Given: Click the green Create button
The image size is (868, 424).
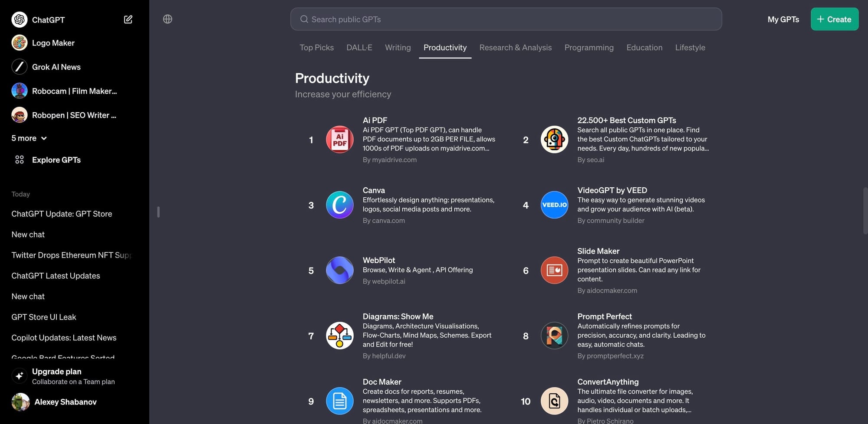Looking at the screenshot, I should click(835, 19).
